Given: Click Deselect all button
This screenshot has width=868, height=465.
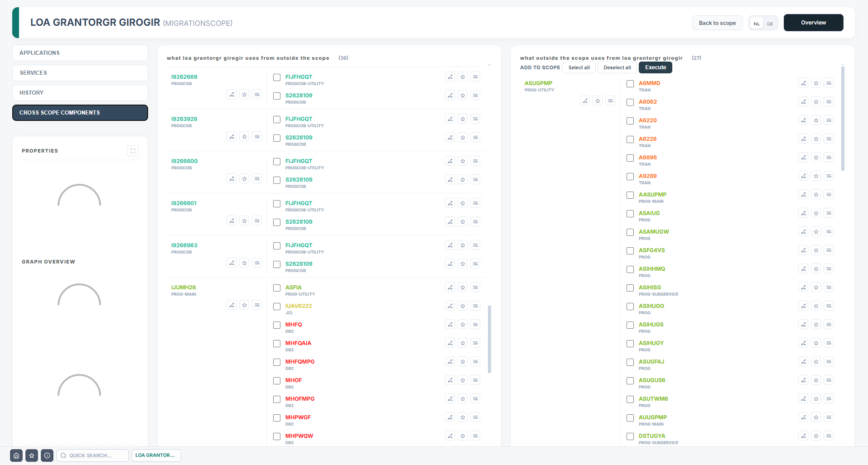Looking at the screenshot, I should pyautogui.click(x=617, y=67).
